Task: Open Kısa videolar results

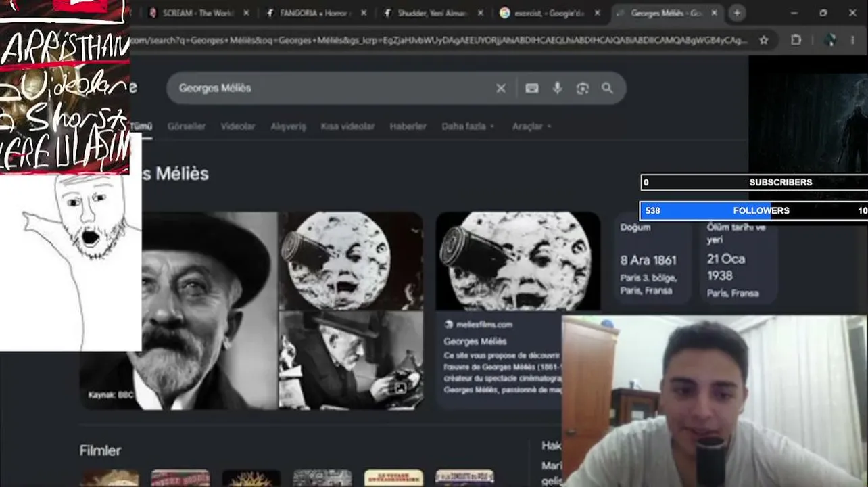Action: 347,126
